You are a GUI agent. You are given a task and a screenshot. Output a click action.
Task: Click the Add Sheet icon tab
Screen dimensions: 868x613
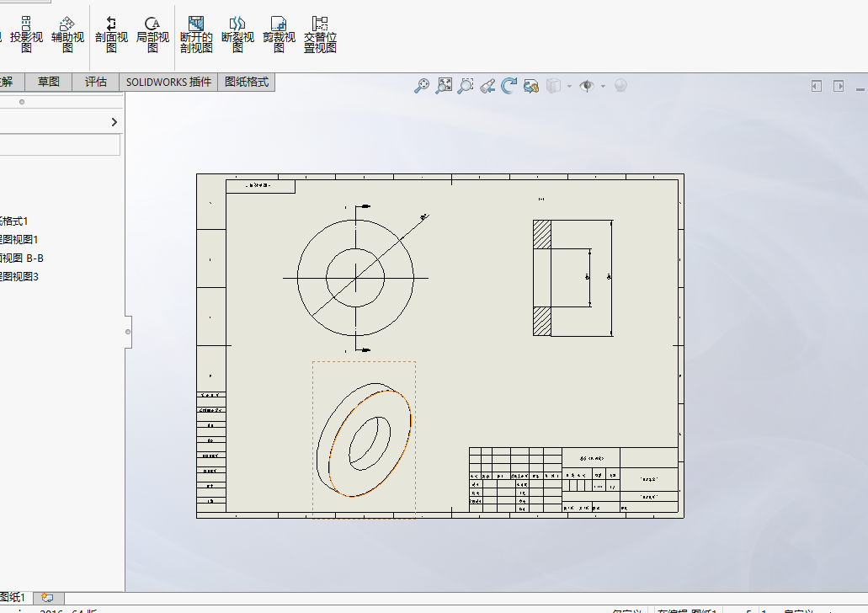click(48, 598)
